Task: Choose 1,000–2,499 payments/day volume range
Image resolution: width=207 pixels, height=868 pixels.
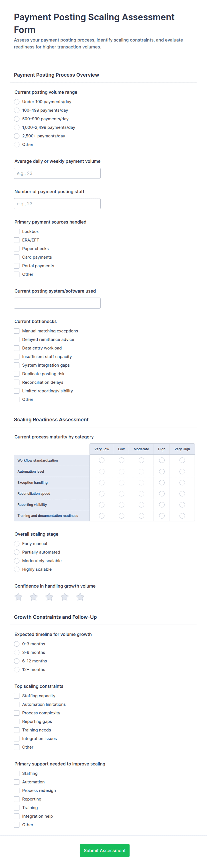Action: click(17, 127)
